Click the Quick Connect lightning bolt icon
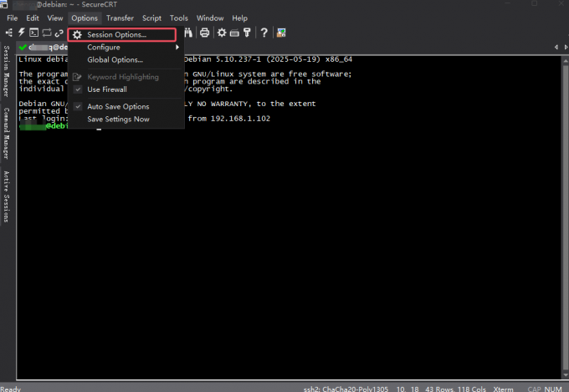The width and height of the screenshot is (569, 392). click(22, 33)
